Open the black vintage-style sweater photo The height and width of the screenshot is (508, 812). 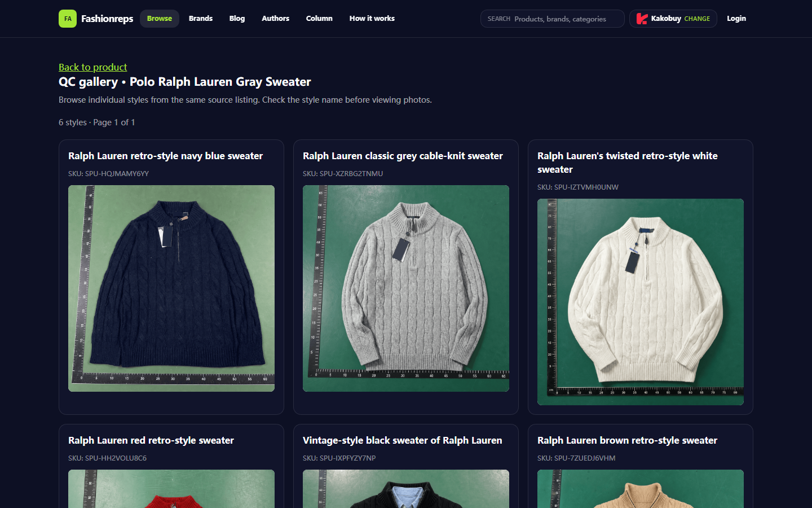[x=406, y=489]
